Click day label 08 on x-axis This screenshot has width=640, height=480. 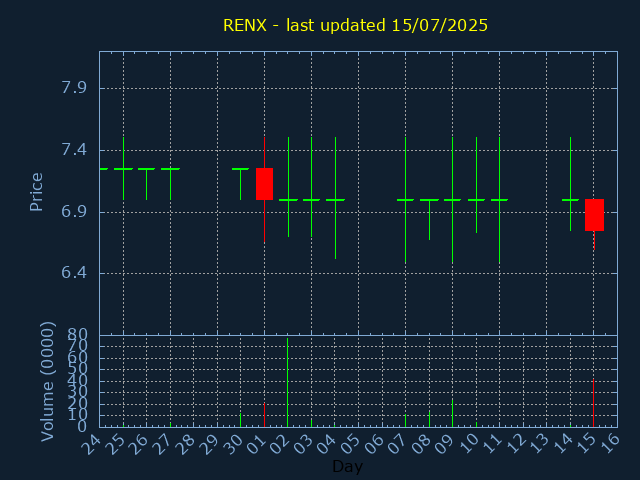pos(420,444)
